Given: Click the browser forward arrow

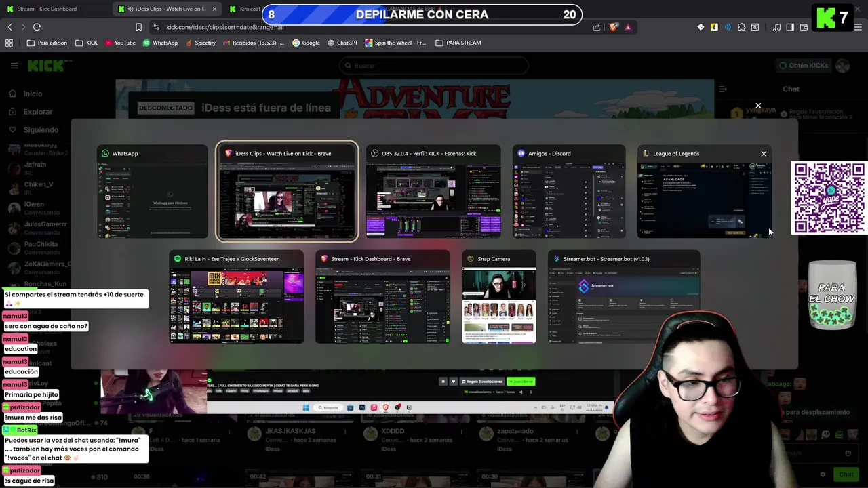Looking at the screenshot, I should [x=23, y=27].
